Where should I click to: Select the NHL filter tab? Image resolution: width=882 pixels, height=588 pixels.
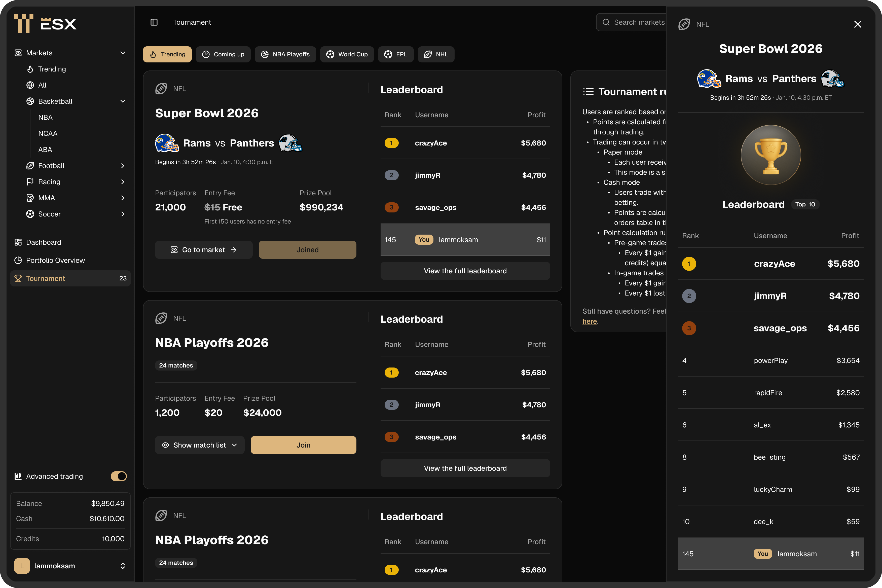436,54
